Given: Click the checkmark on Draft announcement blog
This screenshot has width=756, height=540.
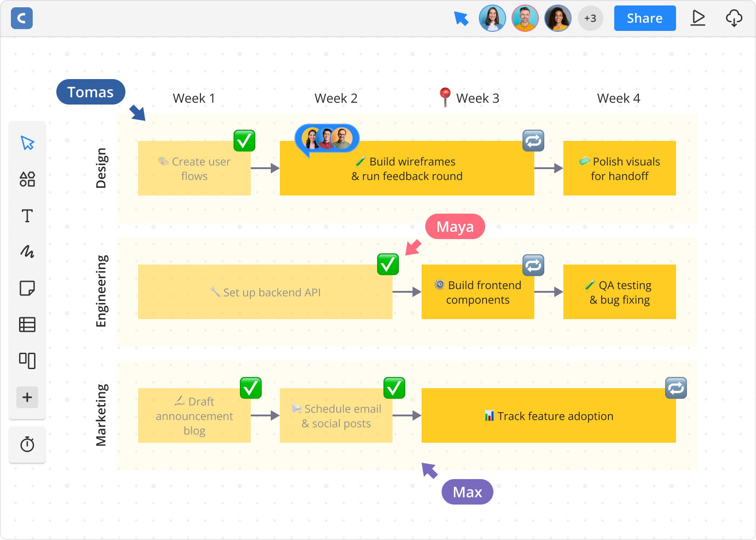Looking at the screenshot, I should pyautogui.click(x=251, y=388).
